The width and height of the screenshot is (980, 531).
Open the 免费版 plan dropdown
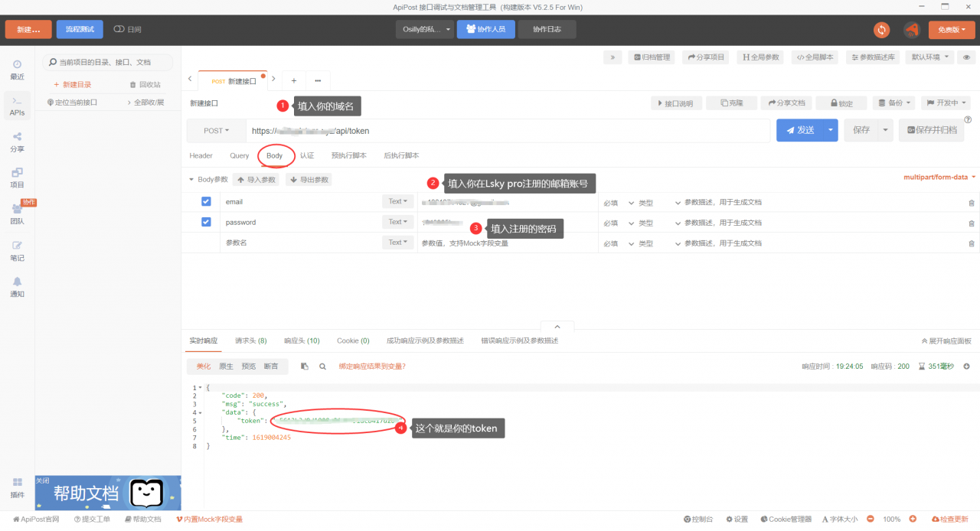coord(952,29)
